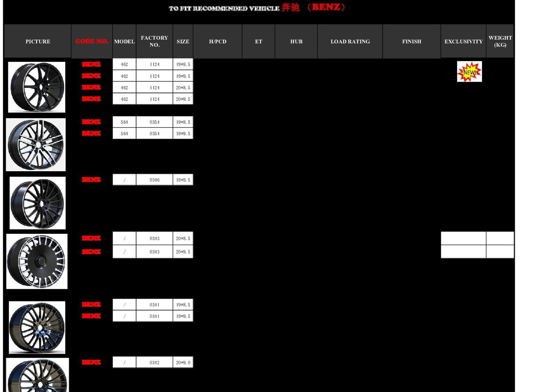Select the FACTORY NO. column header
555x392 pixels.
154,41
